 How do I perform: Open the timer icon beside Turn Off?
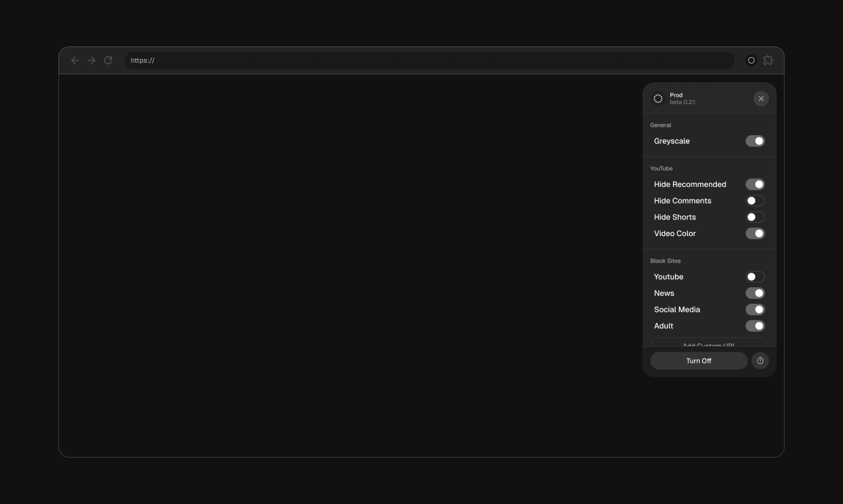[760, 360]
